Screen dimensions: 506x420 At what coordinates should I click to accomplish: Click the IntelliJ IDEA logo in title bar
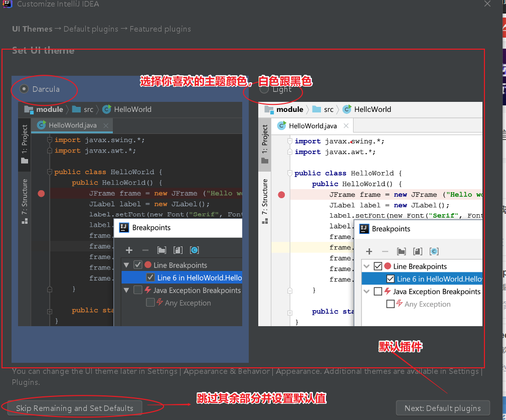7,4
